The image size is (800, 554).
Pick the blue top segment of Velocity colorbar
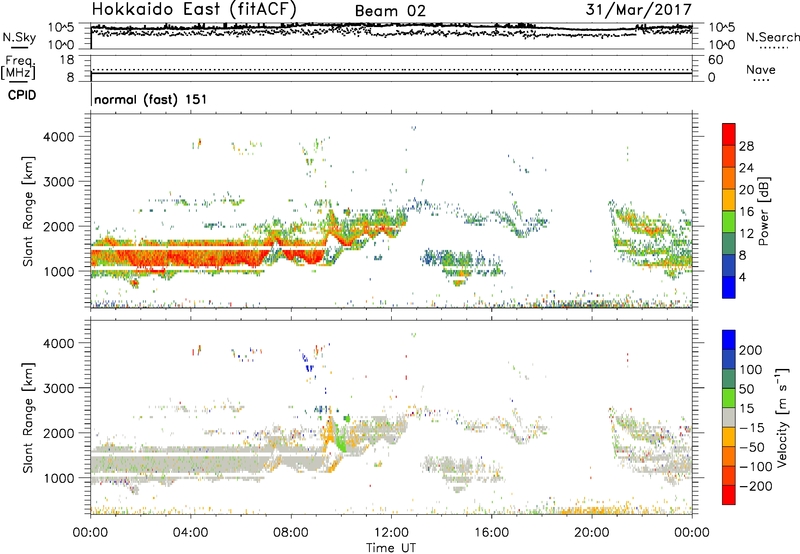tap(729, 340)
